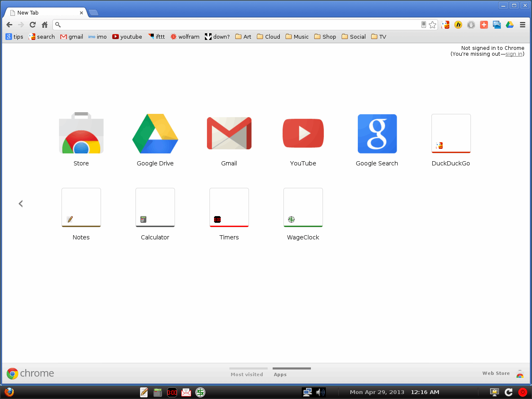Click the taskbar clock date

point(377,392)
